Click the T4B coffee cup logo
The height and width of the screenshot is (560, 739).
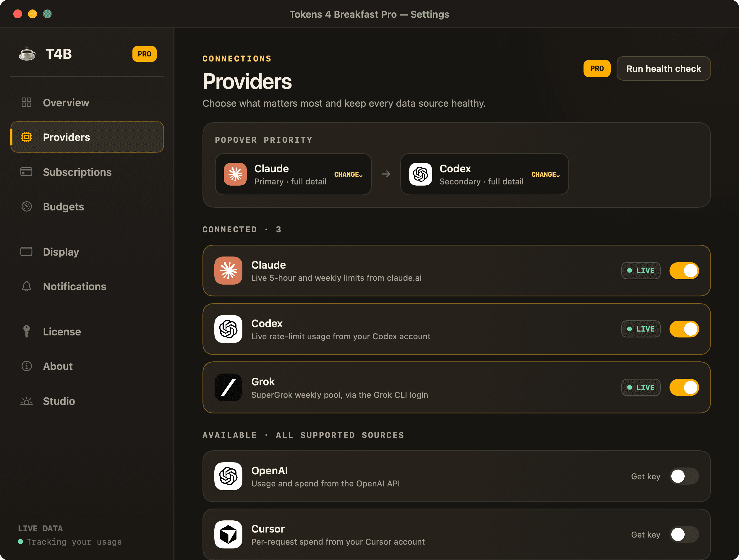(27, 54)
